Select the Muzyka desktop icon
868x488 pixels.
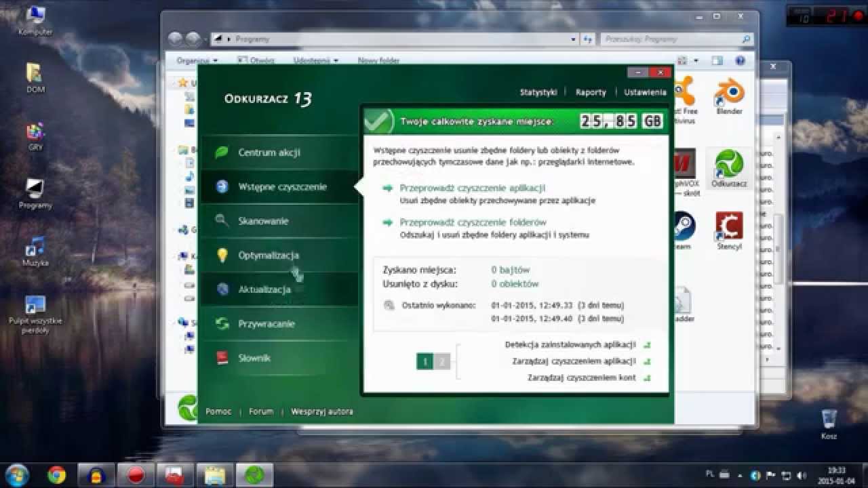click(x=35, y=251)
